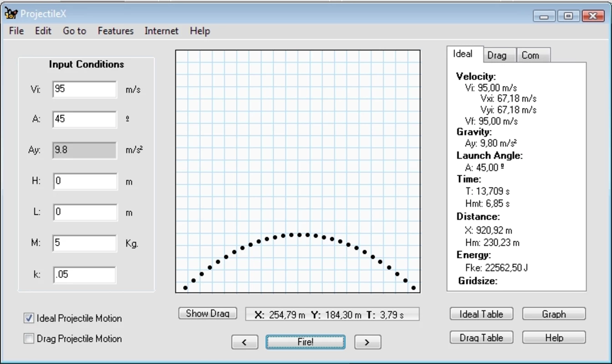
Task: Click the k drag coefficient input field
Action: [85, 275]
